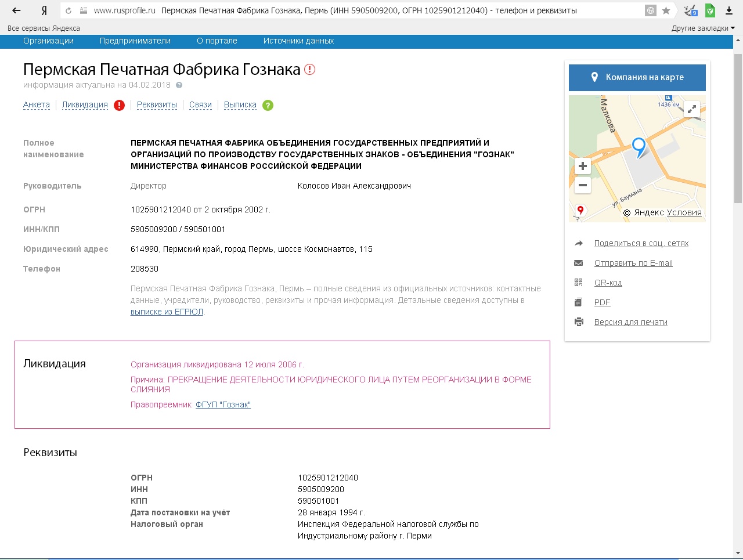Click the PDF document icon
This screenshot has height=560, width=743.
coord(579,302)
